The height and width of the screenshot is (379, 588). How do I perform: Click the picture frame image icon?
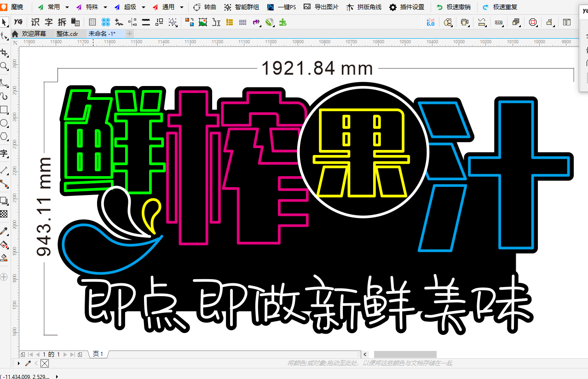tap(203, 22)
